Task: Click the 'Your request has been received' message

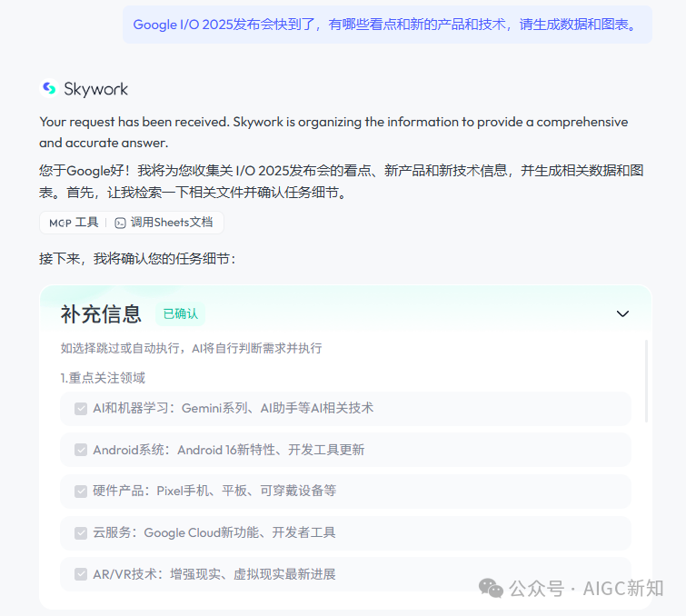Action: [x=333, y=132]
